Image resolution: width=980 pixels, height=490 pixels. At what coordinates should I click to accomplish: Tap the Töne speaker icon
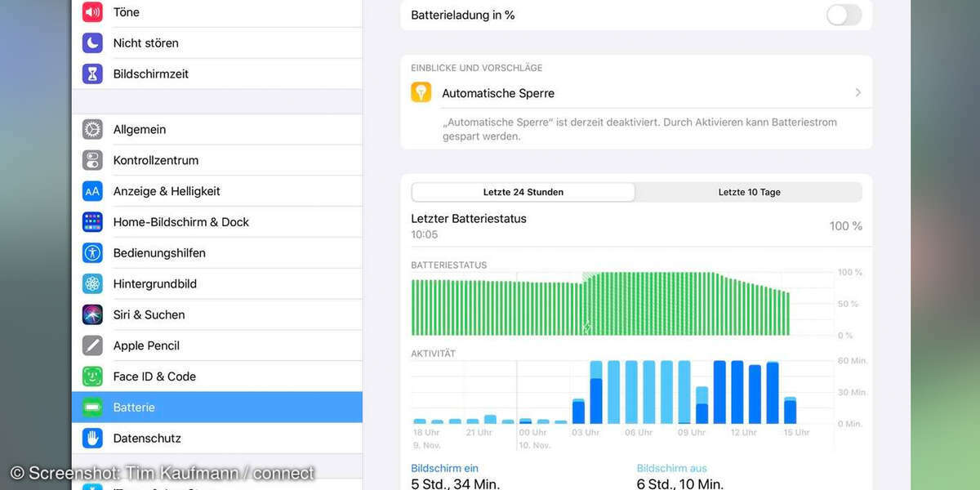(x=92, y=12)
